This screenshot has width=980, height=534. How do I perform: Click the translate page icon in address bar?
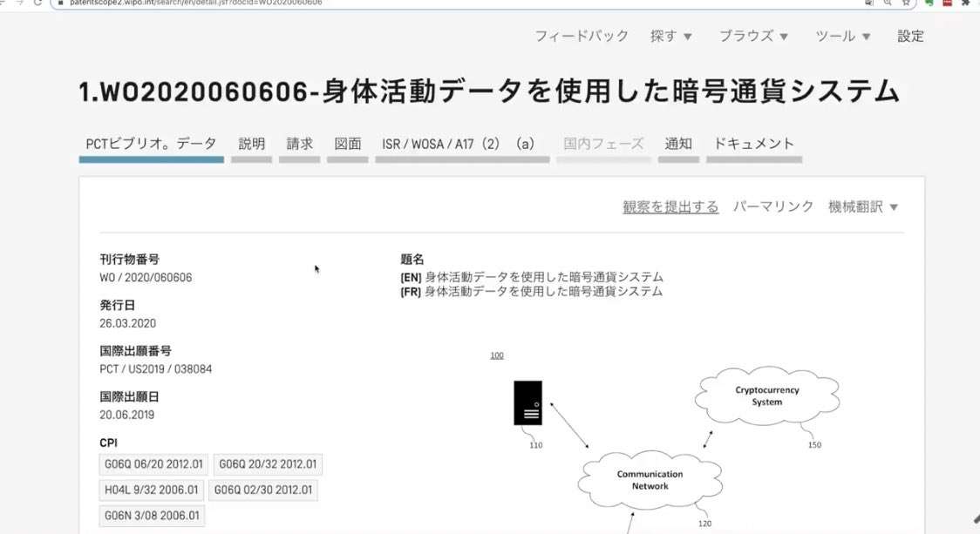tap(869, 3)
